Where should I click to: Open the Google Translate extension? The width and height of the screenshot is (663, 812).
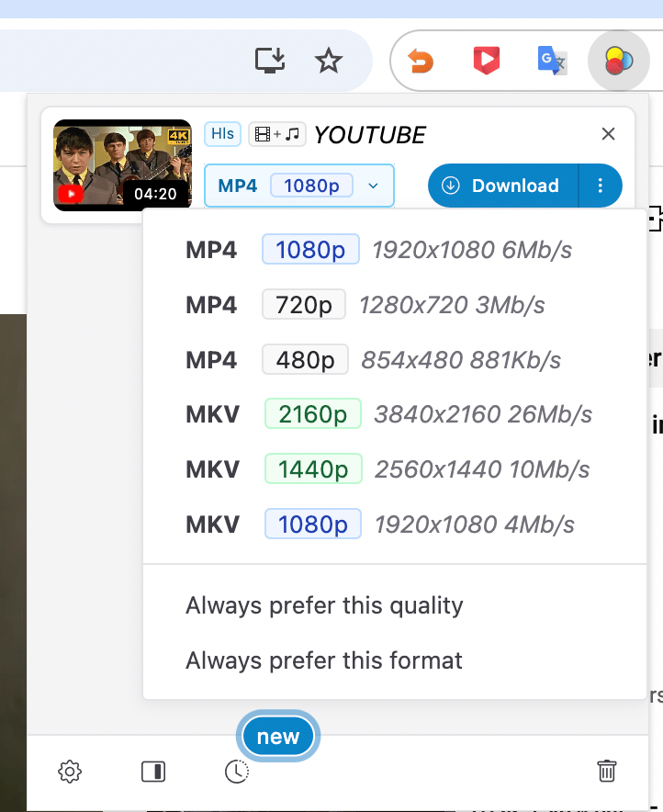(552, 62)
